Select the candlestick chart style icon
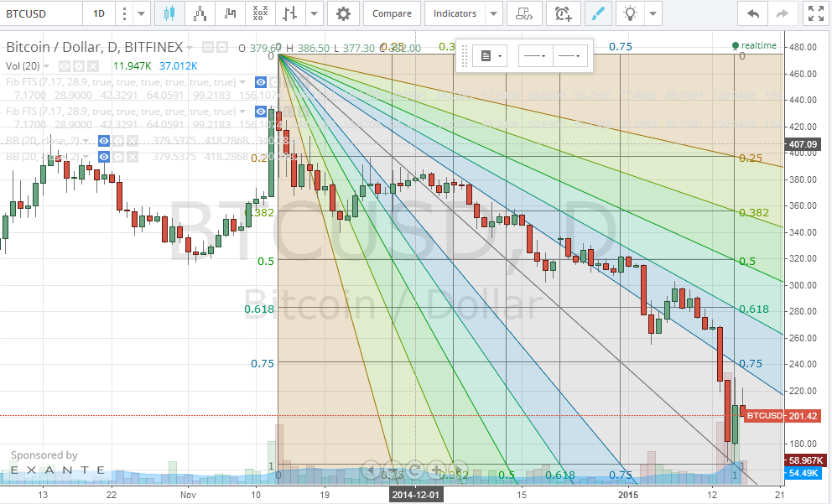The height and width of the screenshot is (504, 832). 169,13
